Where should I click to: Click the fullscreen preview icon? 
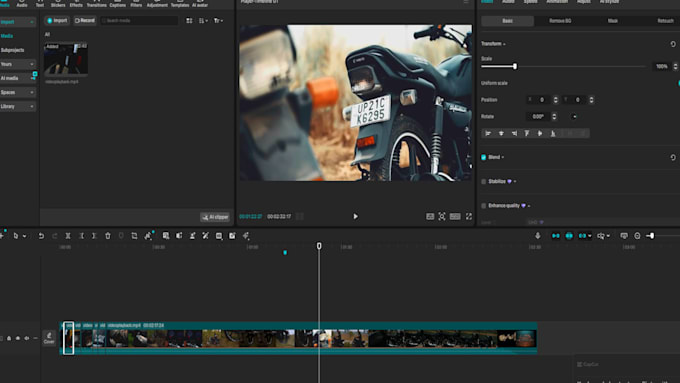tap(469, 216)
